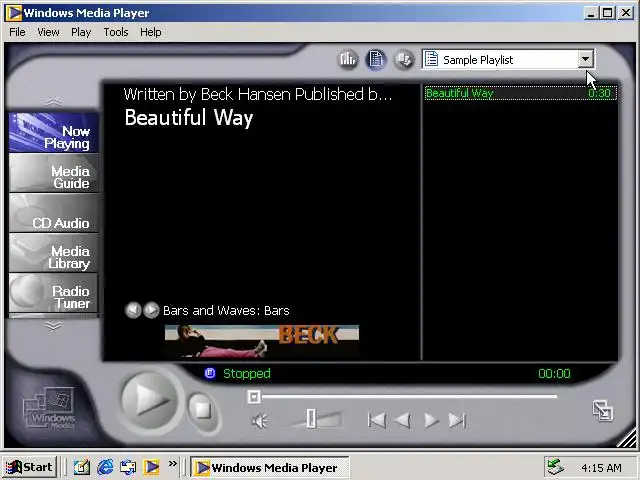Open the View menu
The height and width of the screenshot is (480, 640).
(x=48, y=32)
